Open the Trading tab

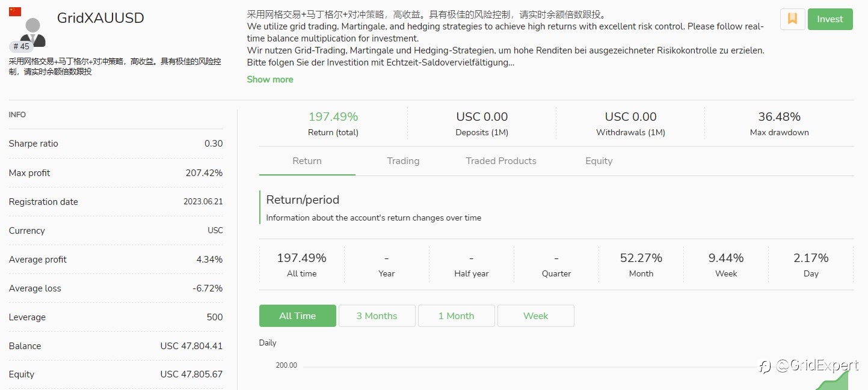403,161
